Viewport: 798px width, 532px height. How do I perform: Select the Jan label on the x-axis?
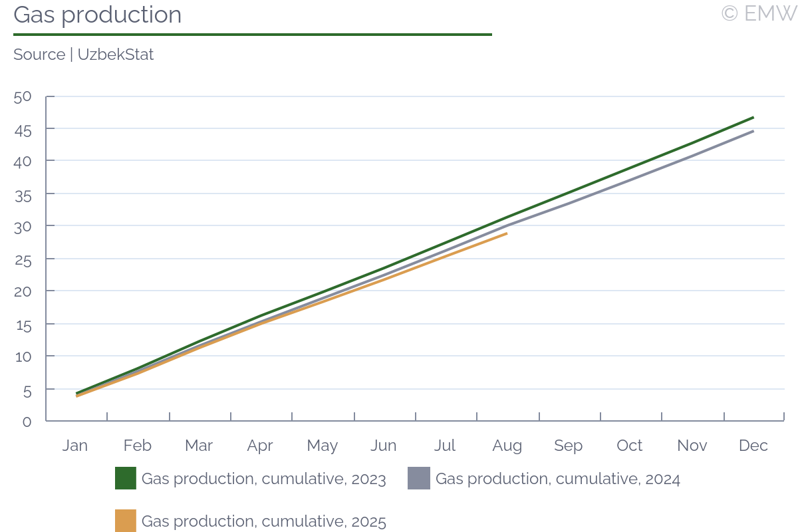[75, 446]
